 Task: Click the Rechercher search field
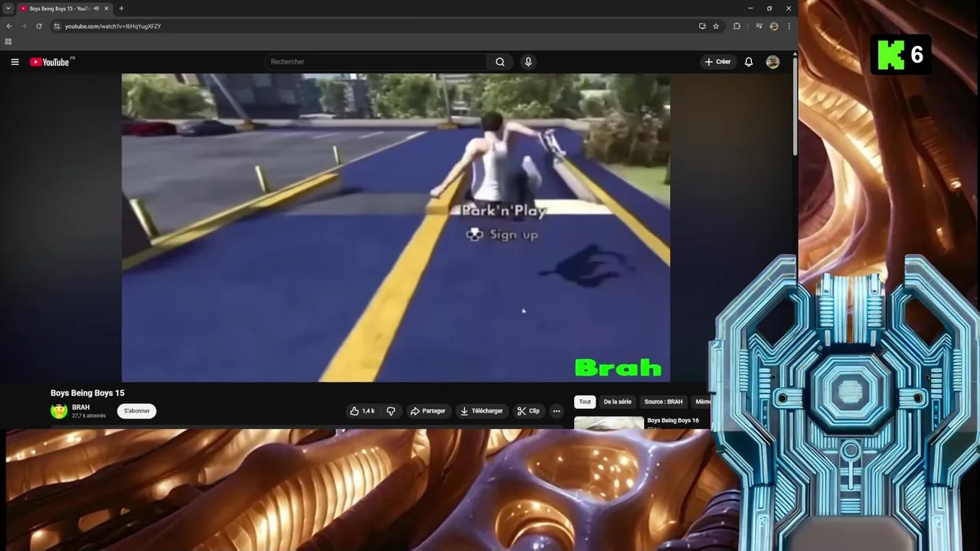(375, 62)
